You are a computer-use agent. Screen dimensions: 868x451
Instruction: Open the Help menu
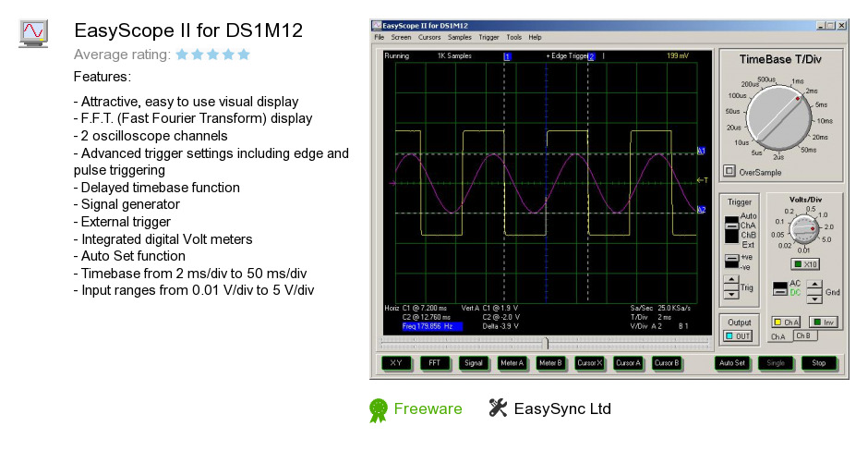pos(535,37)
